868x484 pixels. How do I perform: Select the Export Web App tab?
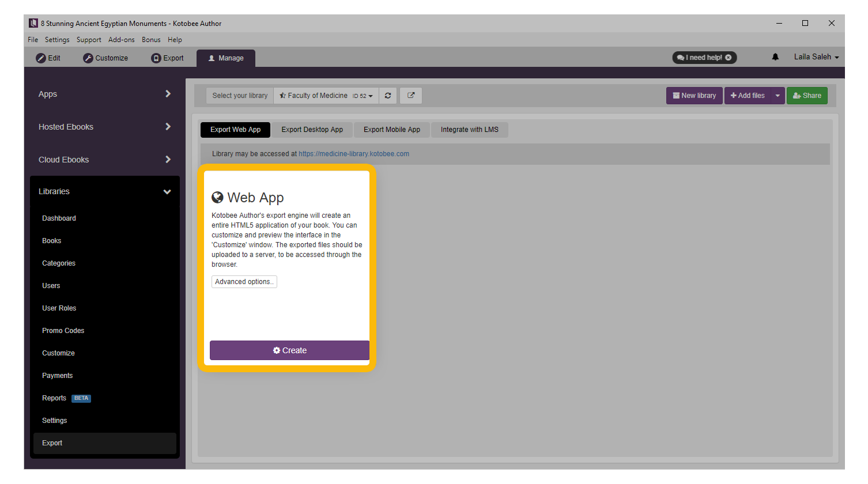(235, 130)
